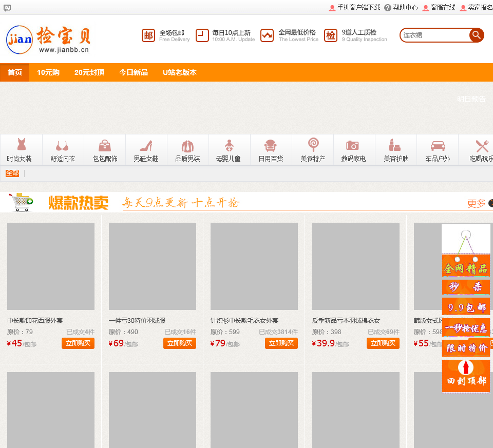493x448 pixels.
Task: Click 9.9包邮 floating sidebar button
Action: tap(466, 307)
